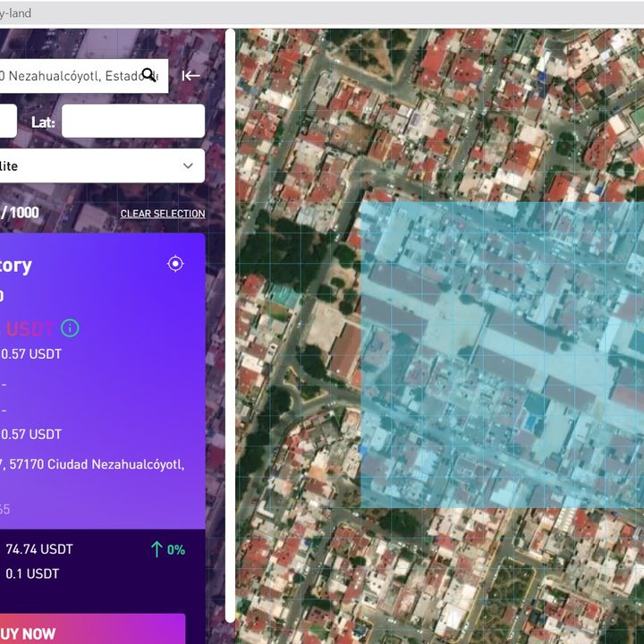The width and height of the screenshot is (644, 644).
Task: Click the tile counter showing / 1000
Action: pyautogui.click(x=20, y=213)
